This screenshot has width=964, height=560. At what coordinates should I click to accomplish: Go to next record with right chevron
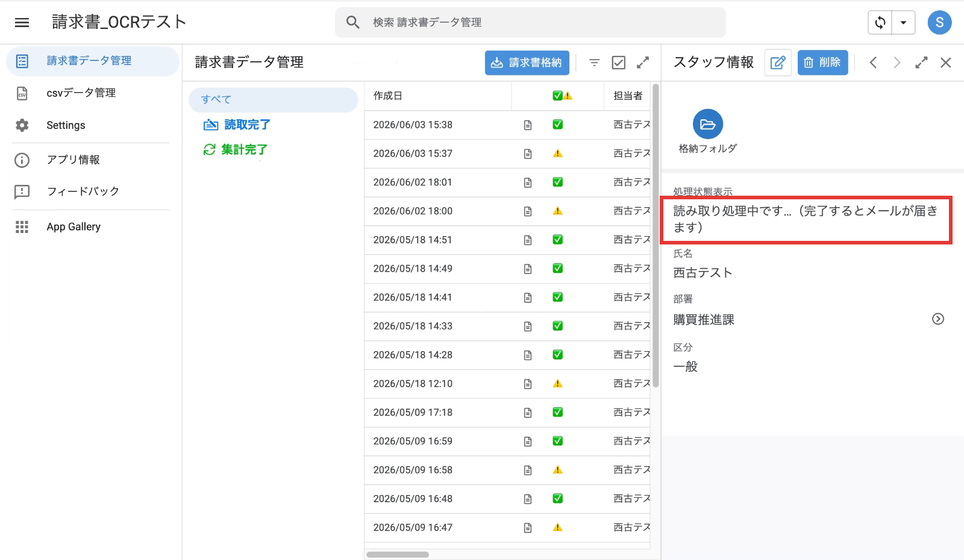[897, 63]
